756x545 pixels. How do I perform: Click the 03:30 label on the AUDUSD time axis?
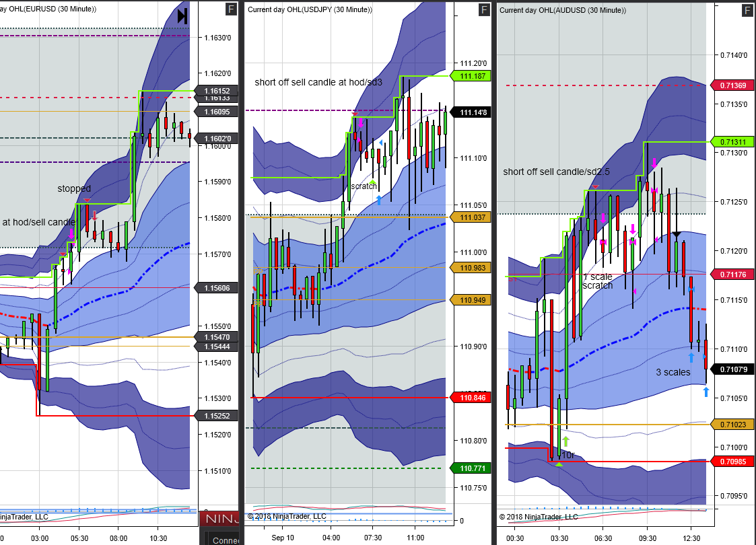tap(559, 538)
